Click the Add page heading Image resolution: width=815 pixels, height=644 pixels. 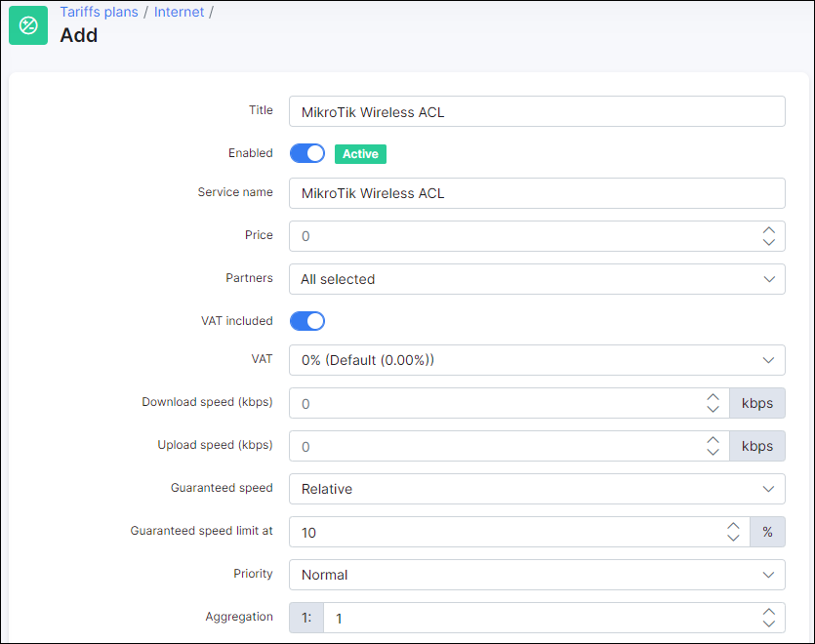[x=78, y=35]
